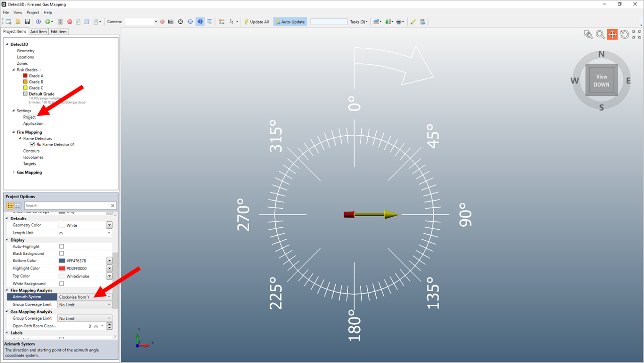644x363 pixels.
Task: Click the magnifying glass zoom icon in viewport
Action: [600, 34]
